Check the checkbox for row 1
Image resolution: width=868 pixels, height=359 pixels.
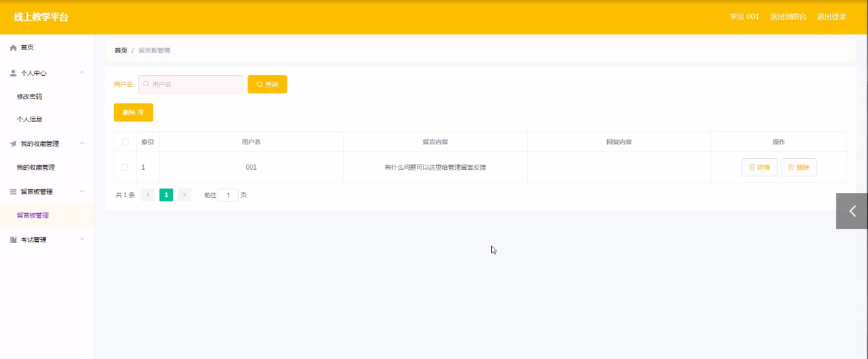[125, 167]
